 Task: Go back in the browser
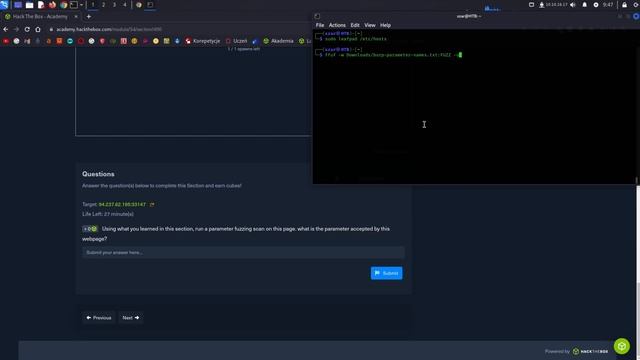click(6, 29)
